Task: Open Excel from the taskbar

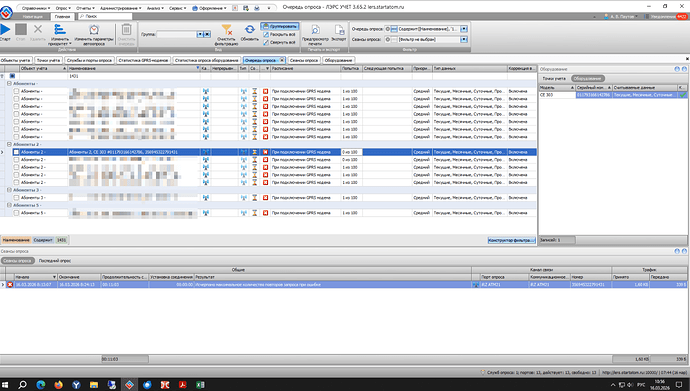Action: click(200, 385)
